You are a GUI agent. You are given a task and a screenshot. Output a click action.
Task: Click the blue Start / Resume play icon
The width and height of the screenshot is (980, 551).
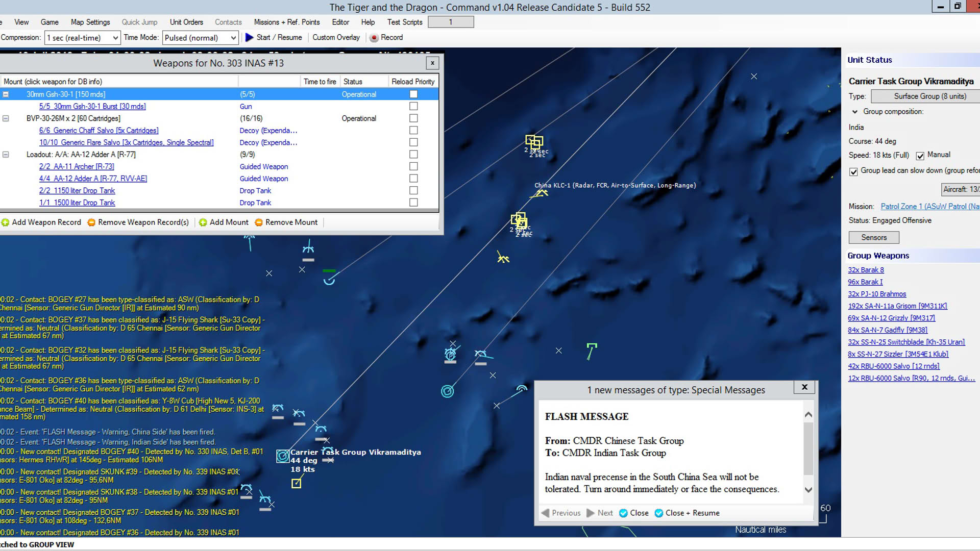coord(249,37)
